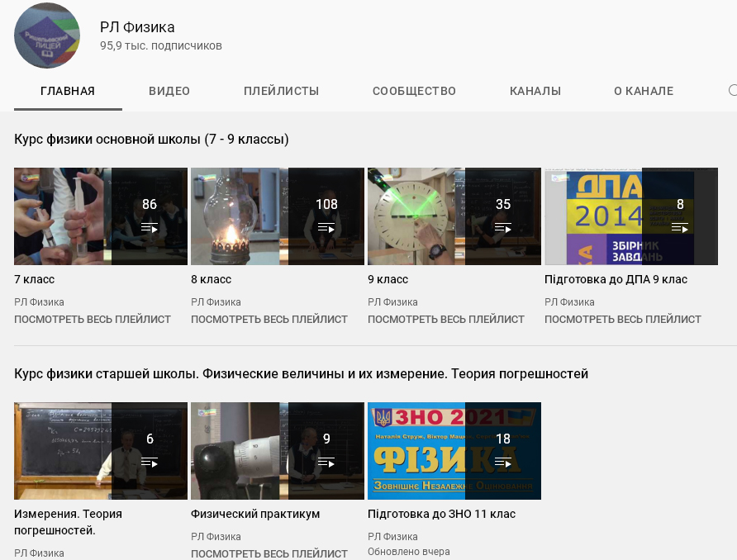Click playlist icon on 7 класс thumbnail
737x560 pixels.
pyautogui.click(x=150, y=228)
